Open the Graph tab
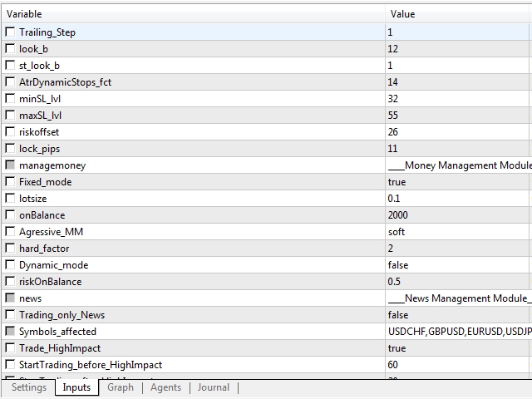The height and width of the screenshot is (399, 532). [x=121, y=387]
